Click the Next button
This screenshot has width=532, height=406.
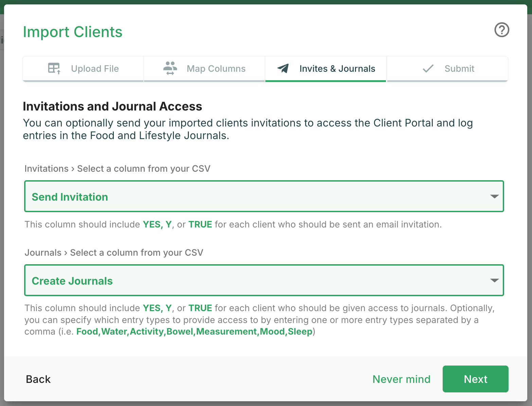click(475, 379)
